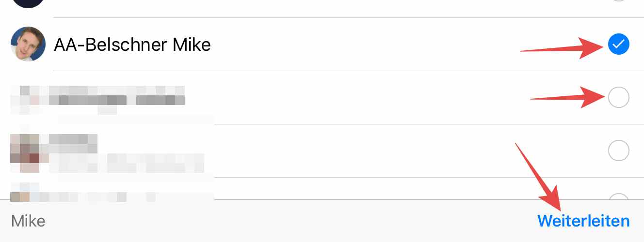Tap the white checkmark icon inside the blue circle
This screenshot has width=644, height=242.
[x=618, y=45]
